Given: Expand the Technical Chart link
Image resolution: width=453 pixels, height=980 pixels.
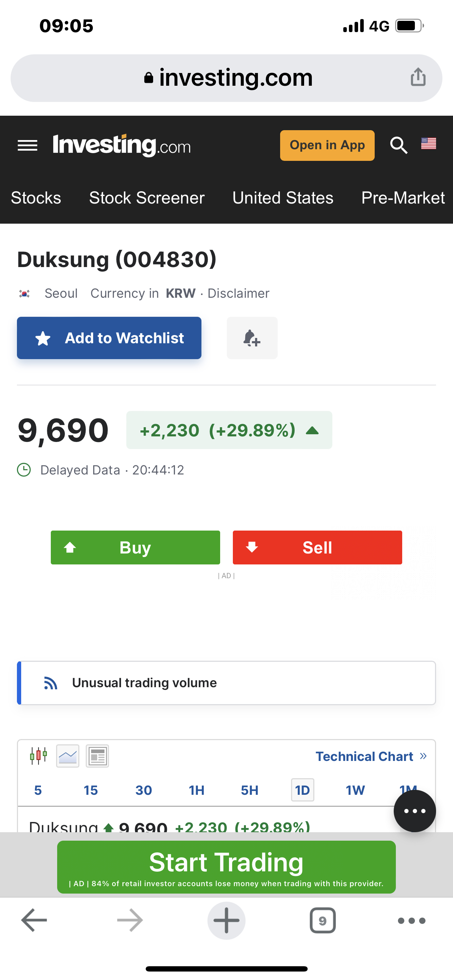Looking at the screenshot, I should click(x=371, y=756).
